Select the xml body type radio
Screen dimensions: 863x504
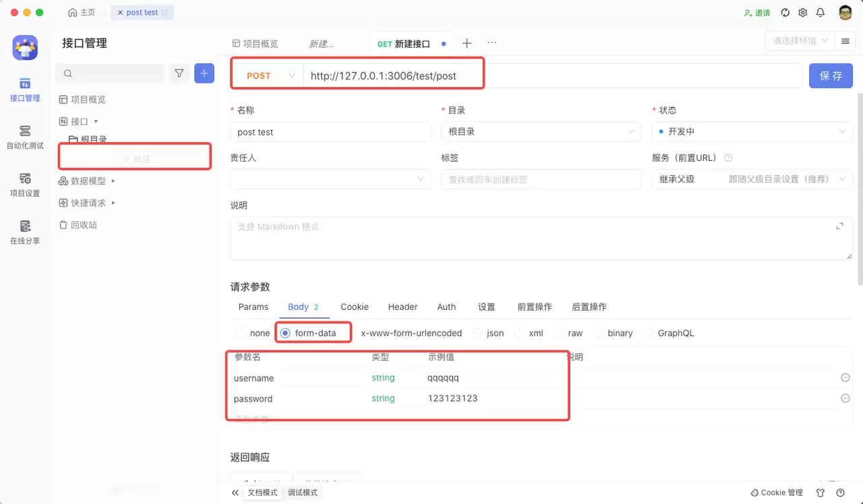tap(519, 333)
